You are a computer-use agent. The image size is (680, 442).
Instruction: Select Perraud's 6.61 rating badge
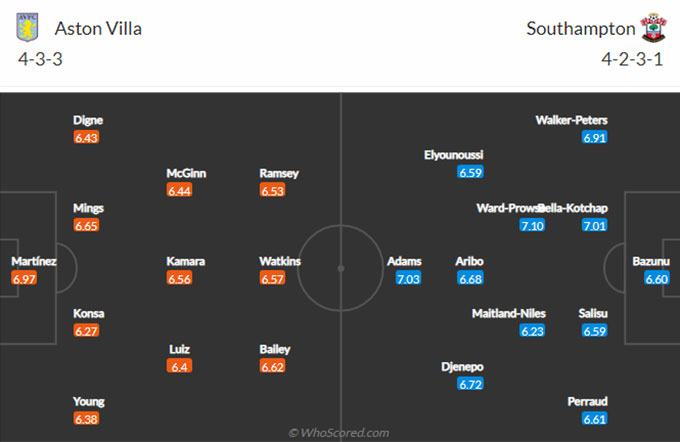point(595,419)
